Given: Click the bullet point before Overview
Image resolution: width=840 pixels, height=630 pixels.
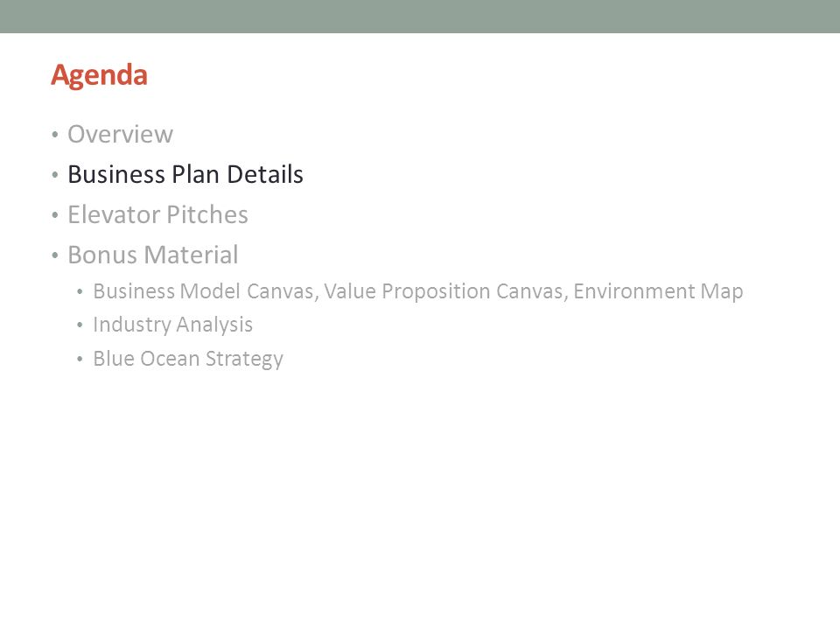Looking at the screenshot, I should pyautogui.click(x=54, y=134).
